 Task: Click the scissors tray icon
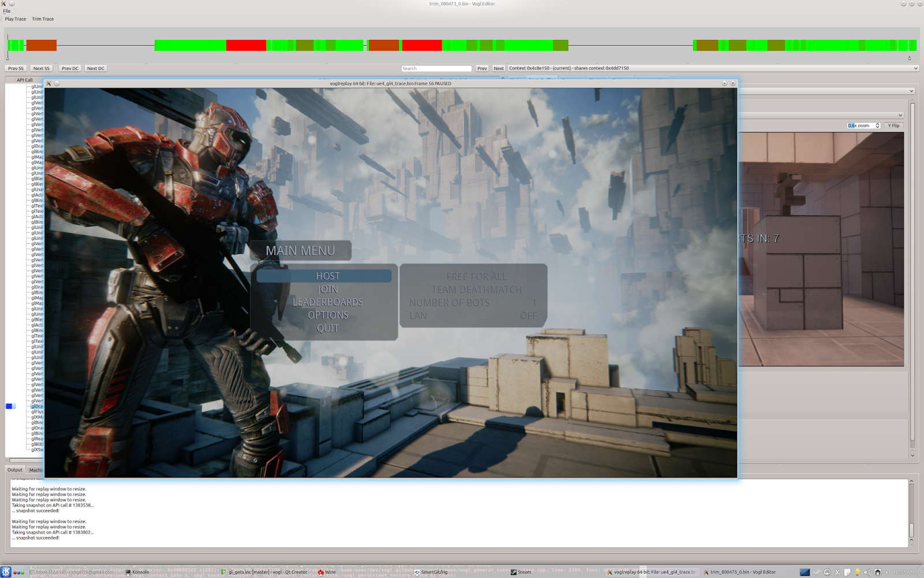click(x=837, y=572)
